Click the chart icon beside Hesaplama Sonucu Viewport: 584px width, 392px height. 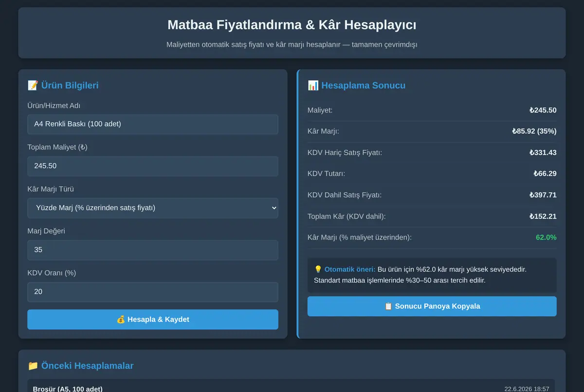tap(313, 86)
